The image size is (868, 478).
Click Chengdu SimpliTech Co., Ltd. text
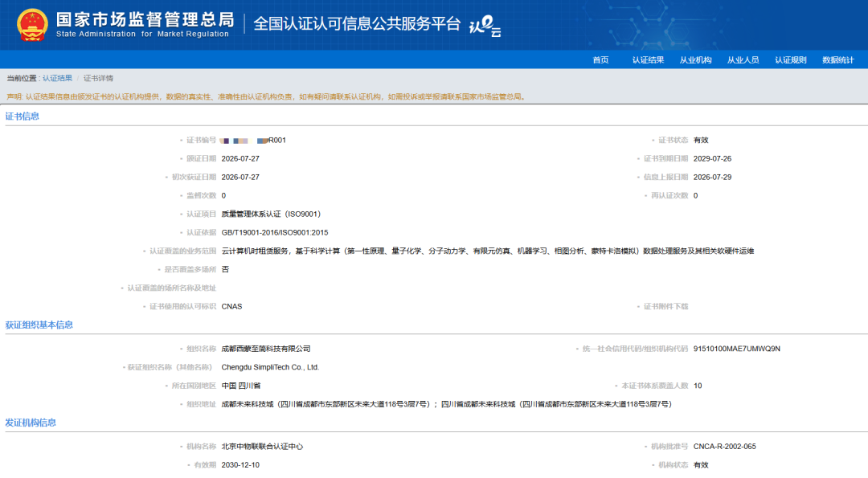pyautogui.click(x=270, y=367)
